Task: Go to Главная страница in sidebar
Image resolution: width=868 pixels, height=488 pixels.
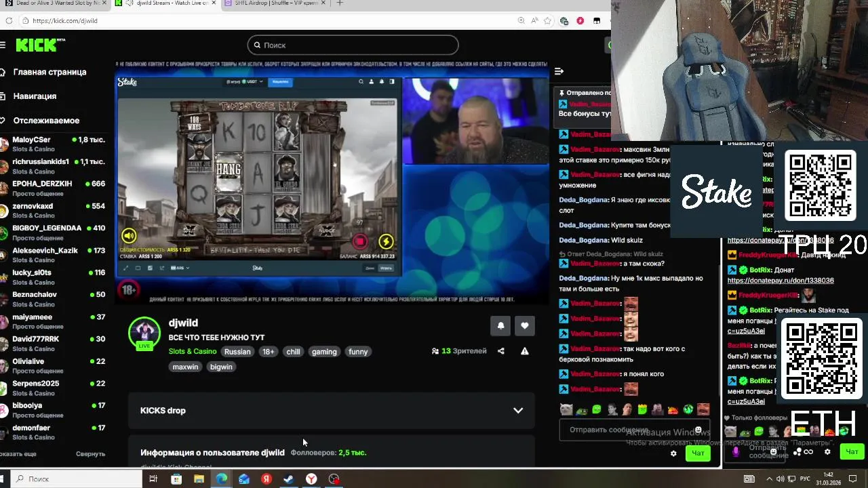Action: tap(50, 72)
